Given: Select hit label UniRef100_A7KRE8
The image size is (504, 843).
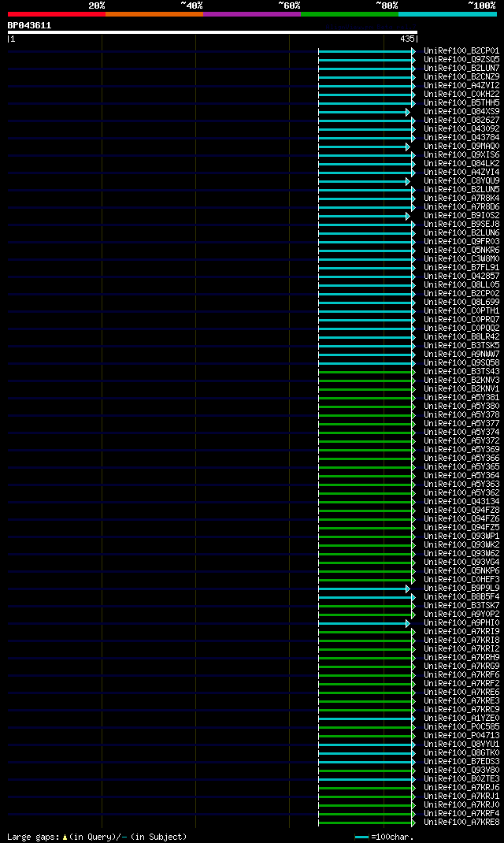Looking at the screenshot, I should (x=461, y=822).
